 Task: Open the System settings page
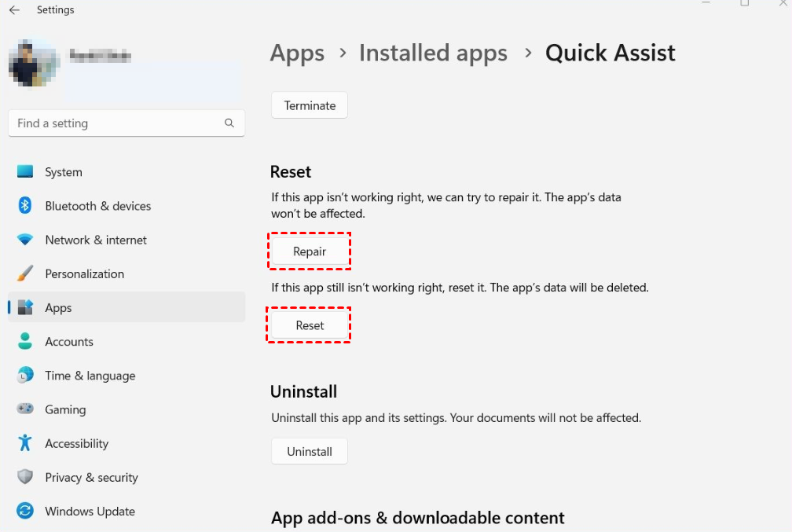126,172
